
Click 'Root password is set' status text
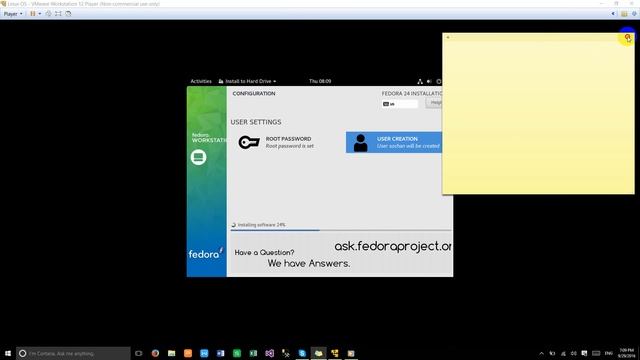tap(290, 146)
